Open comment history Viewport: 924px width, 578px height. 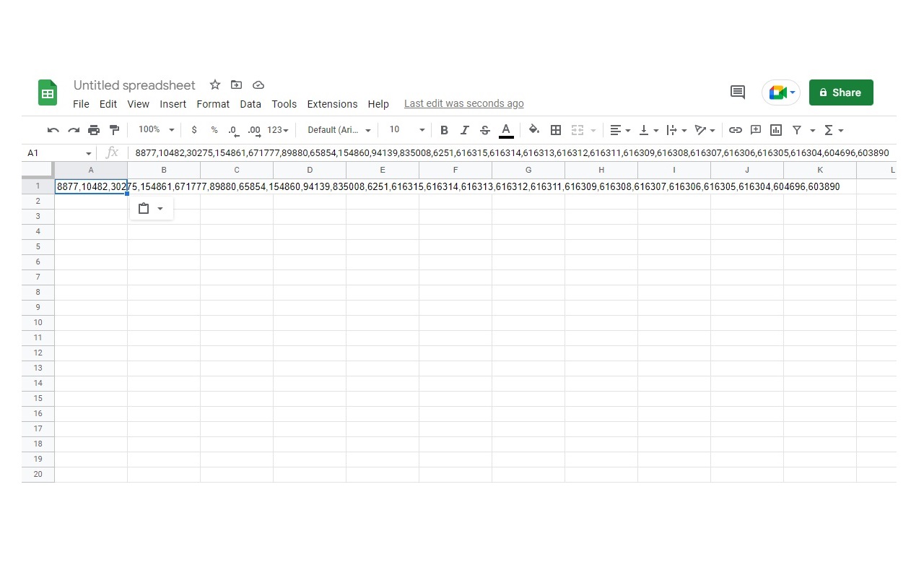(738, 92)
